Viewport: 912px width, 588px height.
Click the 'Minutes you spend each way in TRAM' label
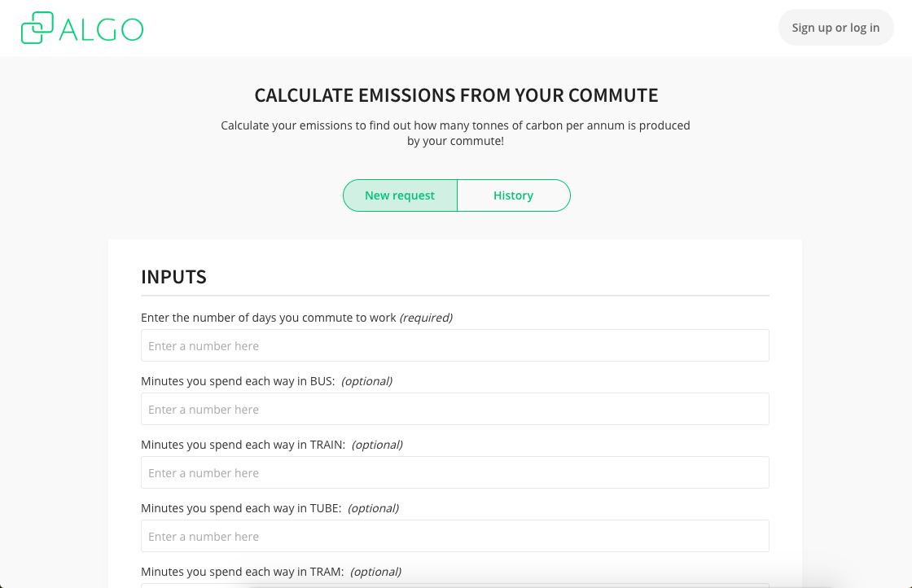click(x=242, y=572)
